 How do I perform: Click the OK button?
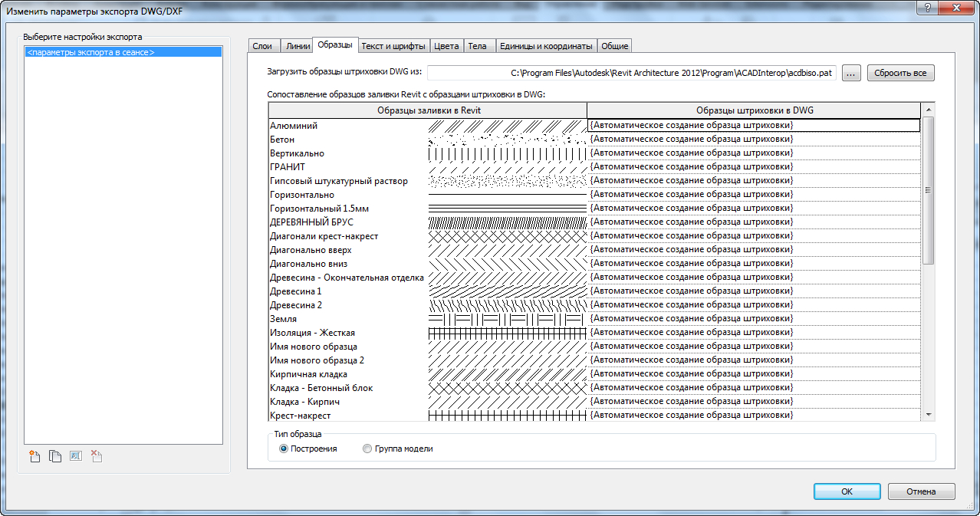[x=847, y=491]
